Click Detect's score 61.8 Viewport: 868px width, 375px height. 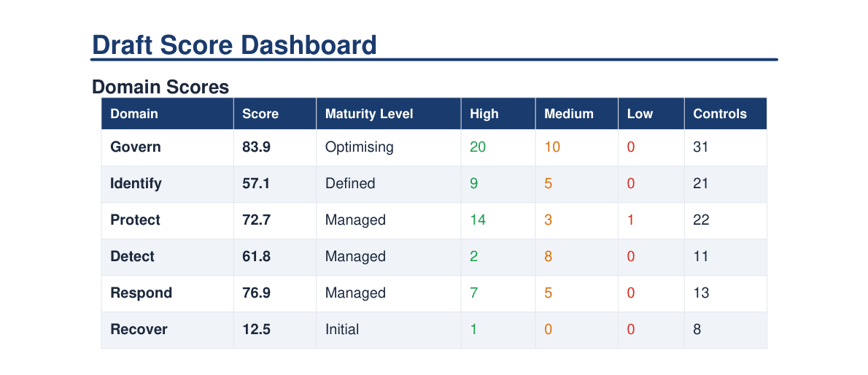point(256,257)
